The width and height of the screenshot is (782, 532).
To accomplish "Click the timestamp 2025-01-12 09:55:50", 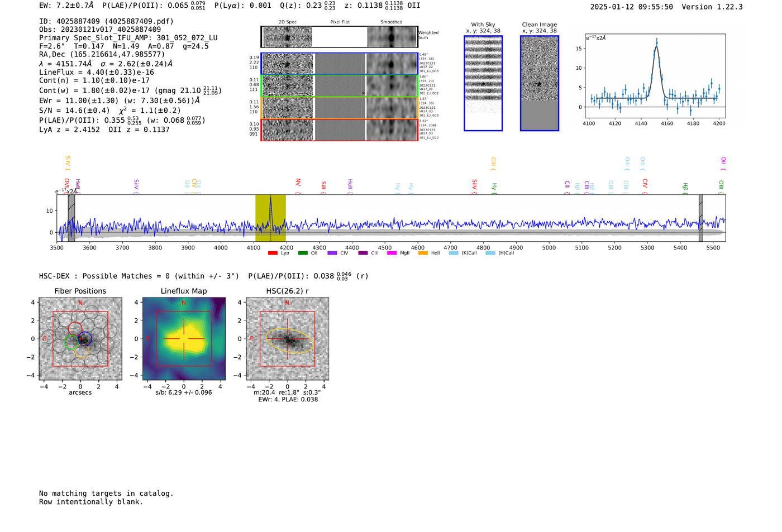I will (632, 7).
